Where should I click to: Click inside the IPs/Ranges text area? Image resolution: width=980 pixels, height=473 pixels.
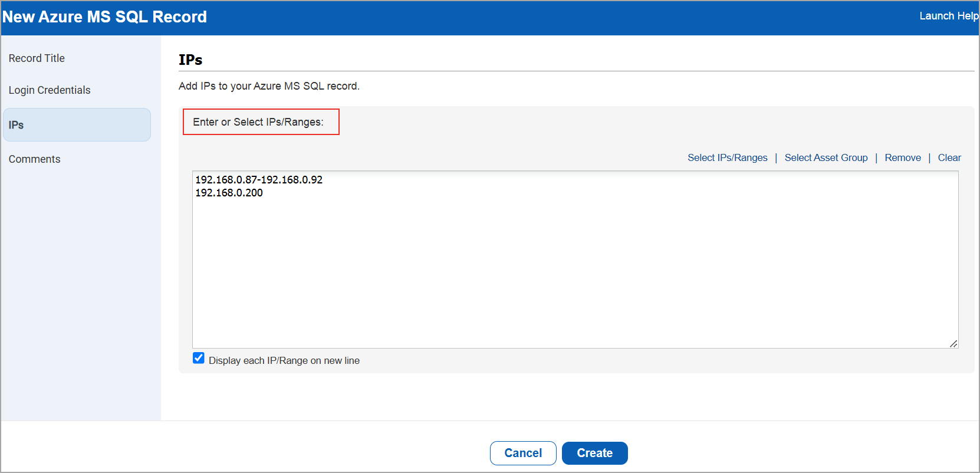point(575,260)
